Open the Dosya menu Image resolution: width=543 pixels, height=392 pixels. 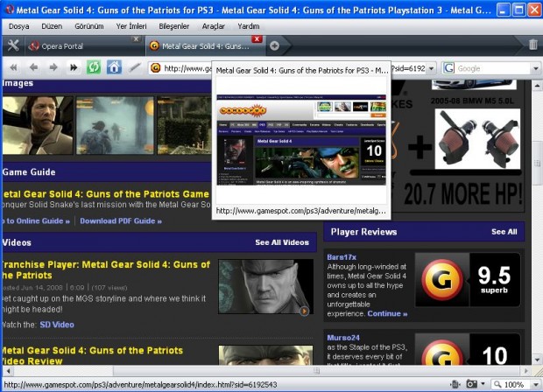(x=18, y=26)
